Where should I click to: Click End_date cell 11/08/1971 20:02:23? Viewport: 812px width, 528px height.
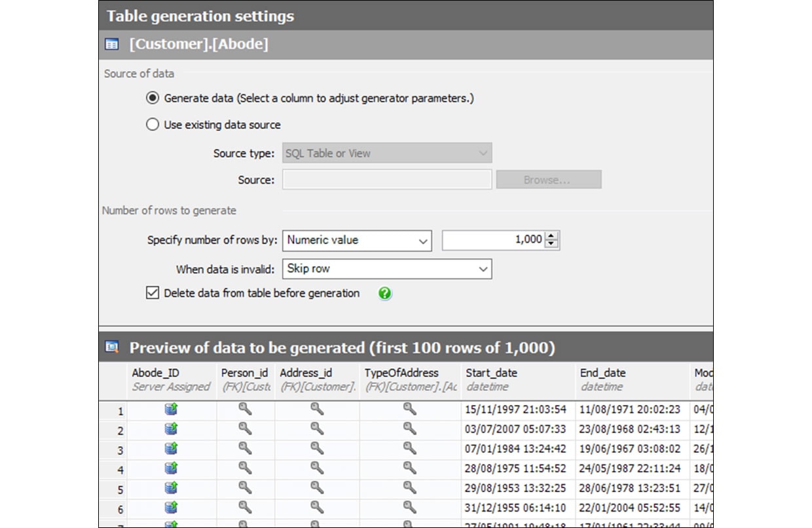click(633, 410)
